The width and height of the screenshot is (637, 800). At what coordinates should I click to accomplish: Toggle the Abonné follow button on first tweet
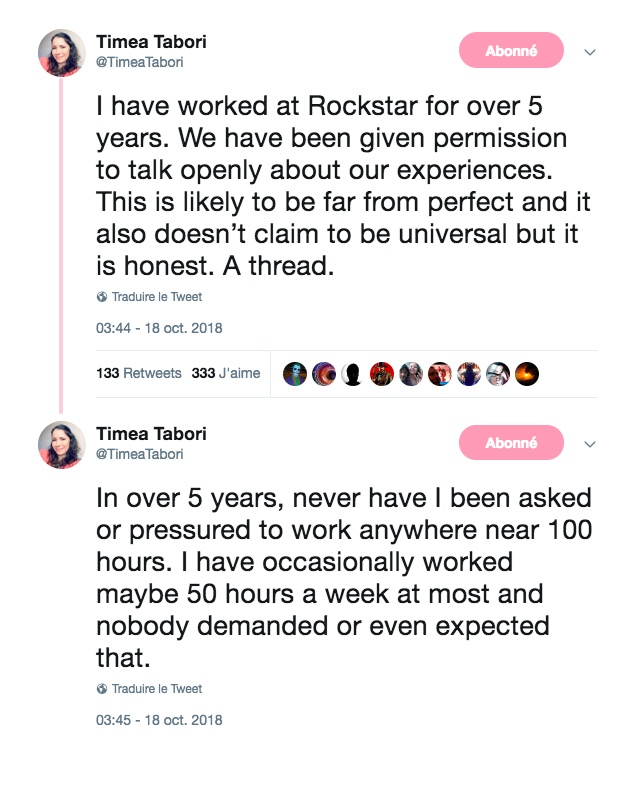click(511, 51)
